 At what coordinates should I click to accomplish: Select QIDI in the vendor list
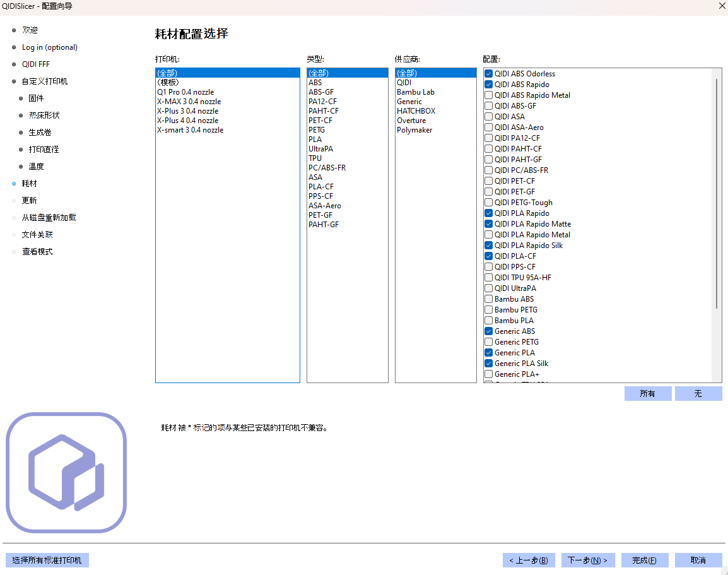(x=435, y=82)
